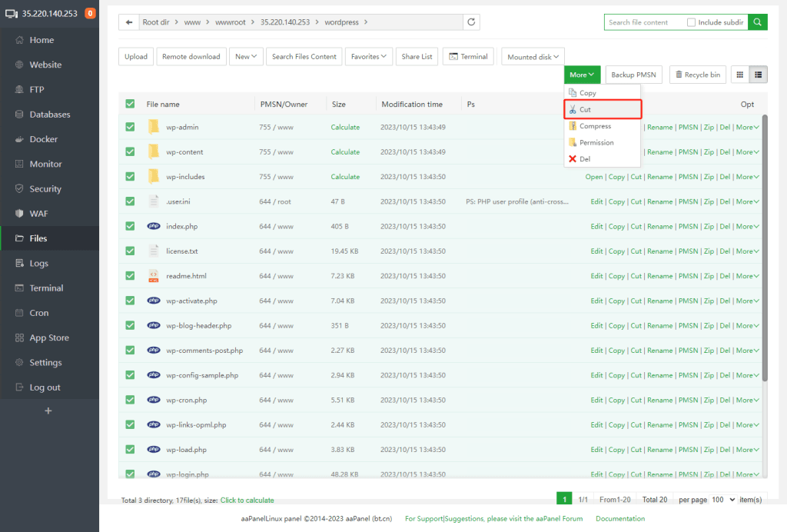Viewport: 787px width, 532px height.
Task: Uncheck the readme.html row checkbox
Action: pos(130,276)
